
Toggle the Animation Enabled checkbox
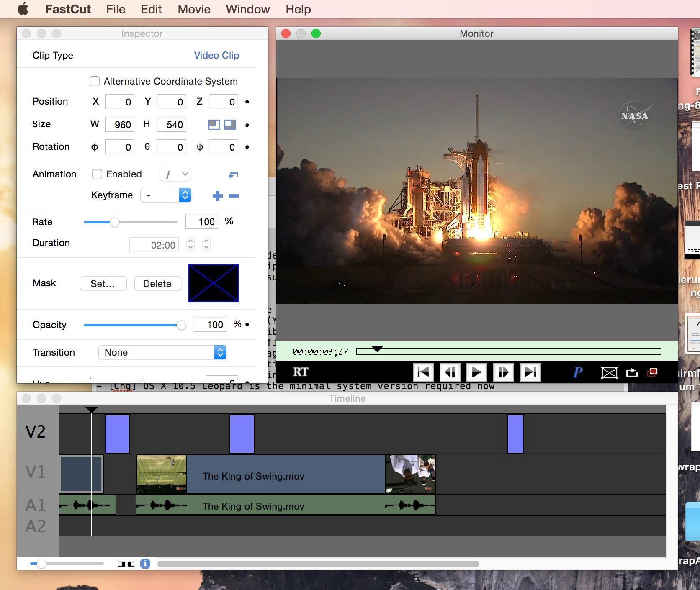tap(97, 174)
